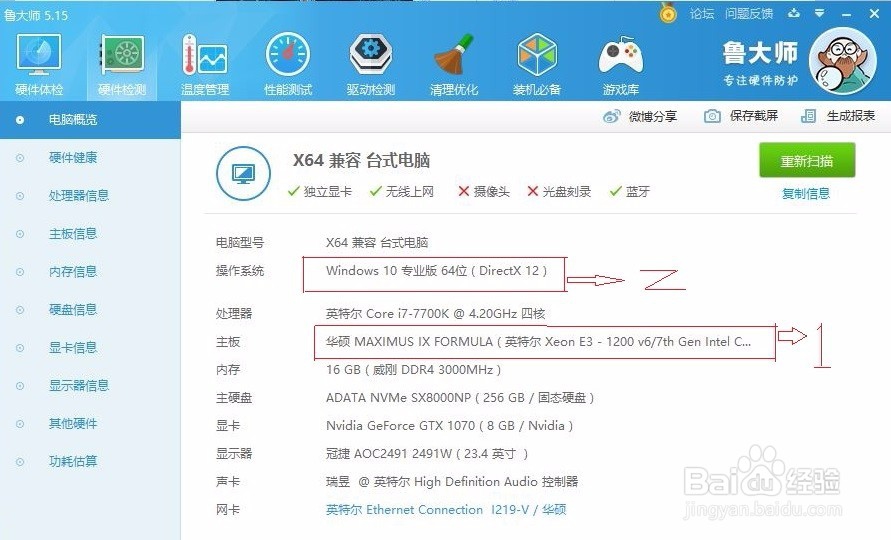Viewport: 891px width, 540px height.
Task: Click the 声卡 row label
Action: pos(227,482)
